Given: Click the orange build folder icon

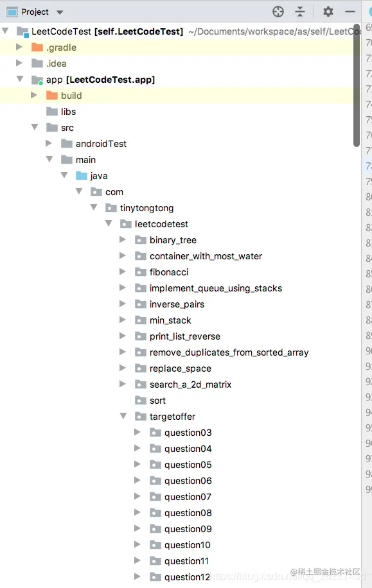Looking at the screenshot, I should (x=52, y=95).
